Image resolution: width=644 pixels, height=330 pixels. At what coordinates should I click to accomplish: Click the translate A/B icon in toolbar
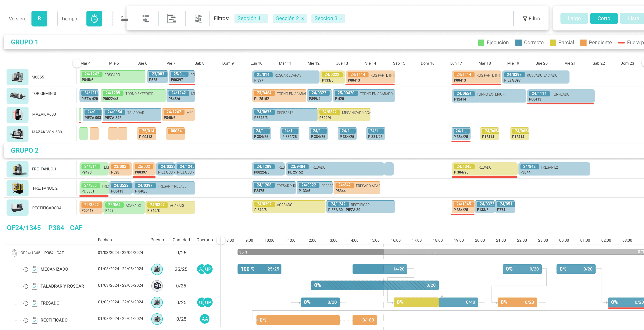coord(198,19)
